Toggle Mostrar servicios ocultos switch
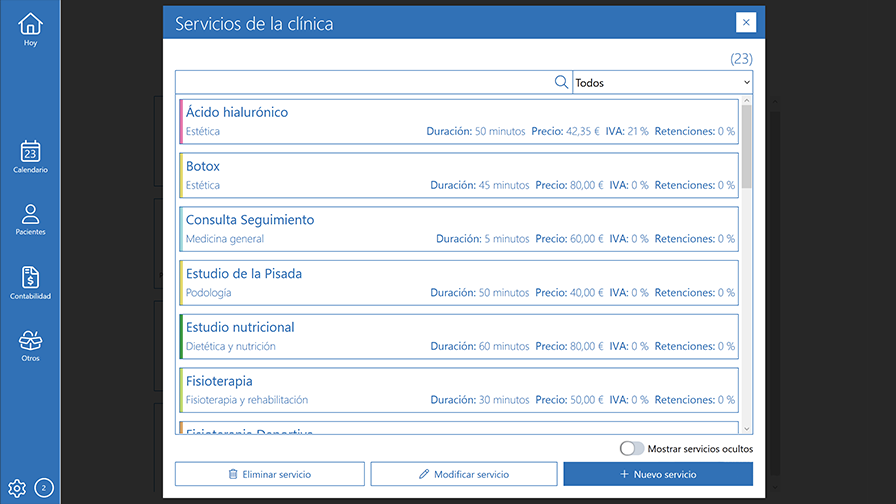 (631, 449)
